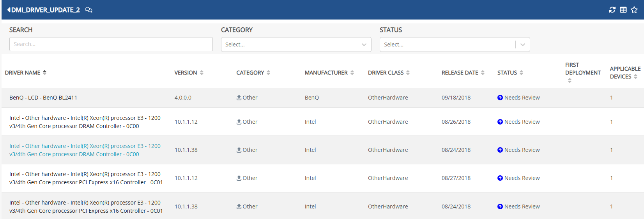644x219 pixels.
Task: Sort by the Status column header
Action: point(510,73)
